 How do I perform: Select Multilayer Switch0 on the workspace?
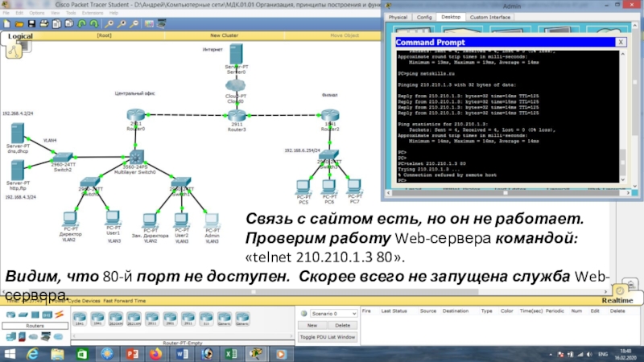click(135, 158)
